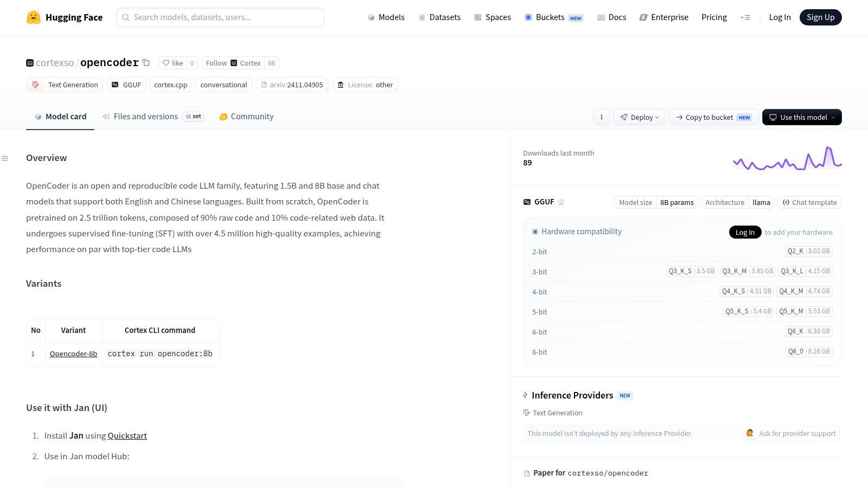The image size is (868, 488).
Task: Click the Sign Up button
Action: [820, 17]
